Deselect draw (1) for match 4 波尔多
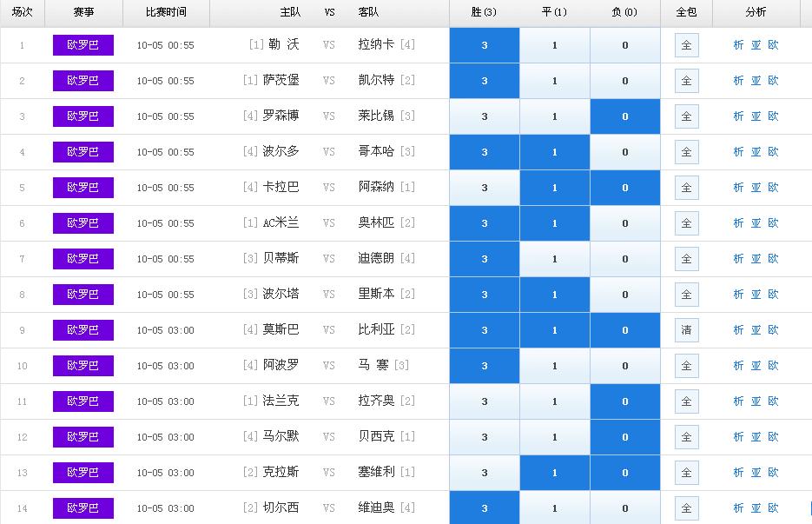 [x=555, y=152]
